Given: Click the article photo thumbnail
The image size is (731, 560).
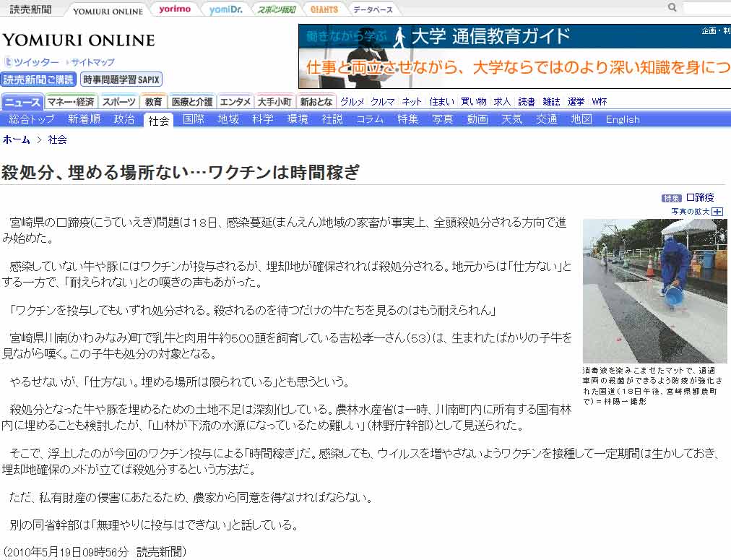Looking at the screenshot, I should [x=654, y=290].
